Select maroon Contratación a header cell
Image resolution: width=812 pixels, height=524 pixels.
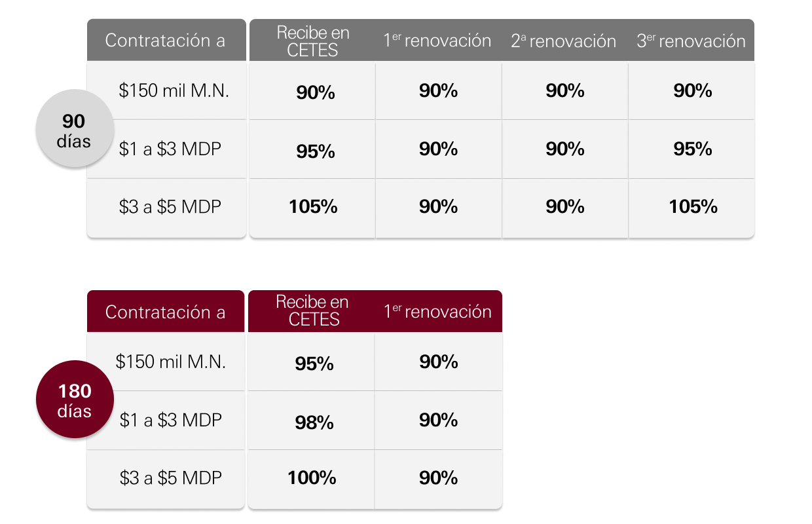tap(166, 312)
